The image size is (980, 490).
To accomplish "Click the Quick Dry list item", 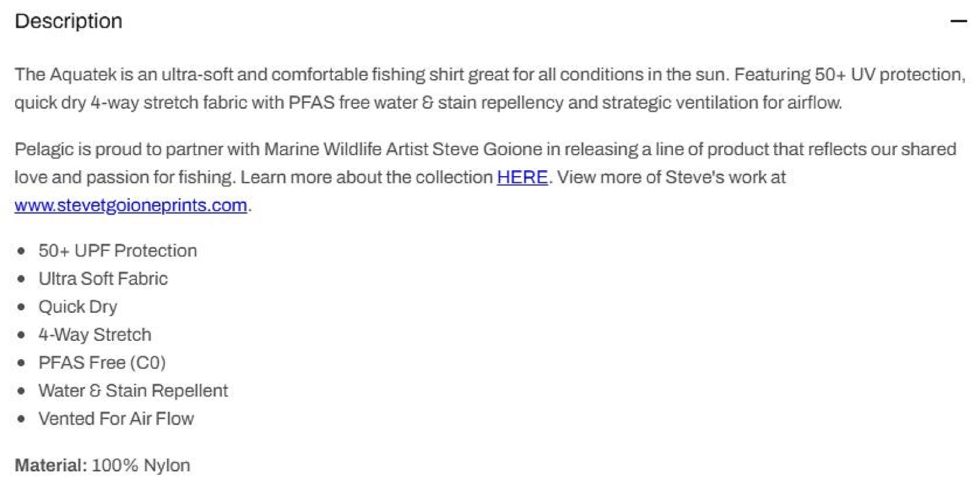I will tap(78, 307).
